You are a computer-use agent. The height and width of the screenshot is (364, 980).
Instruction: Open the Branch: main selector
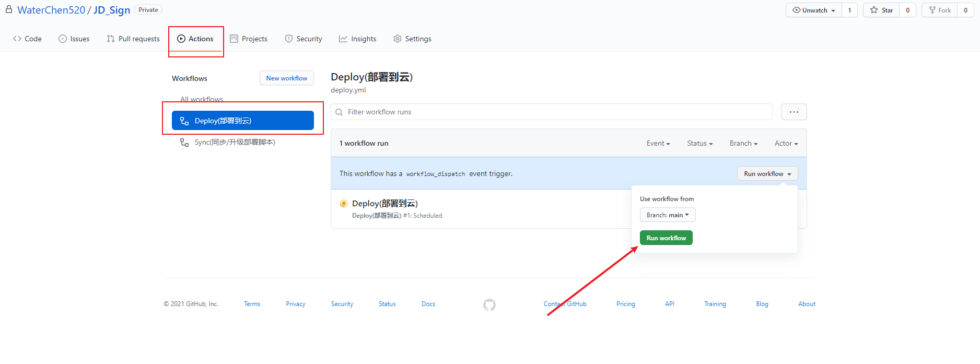point(667,215)
